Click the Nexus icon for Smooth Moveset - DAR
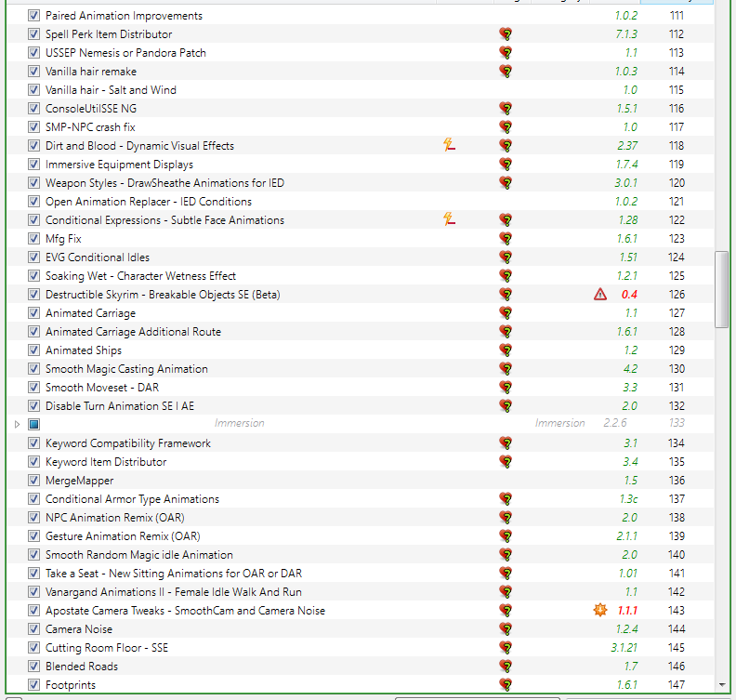The height and width of the screenshot is (700, 736). [x=506, y=388]
